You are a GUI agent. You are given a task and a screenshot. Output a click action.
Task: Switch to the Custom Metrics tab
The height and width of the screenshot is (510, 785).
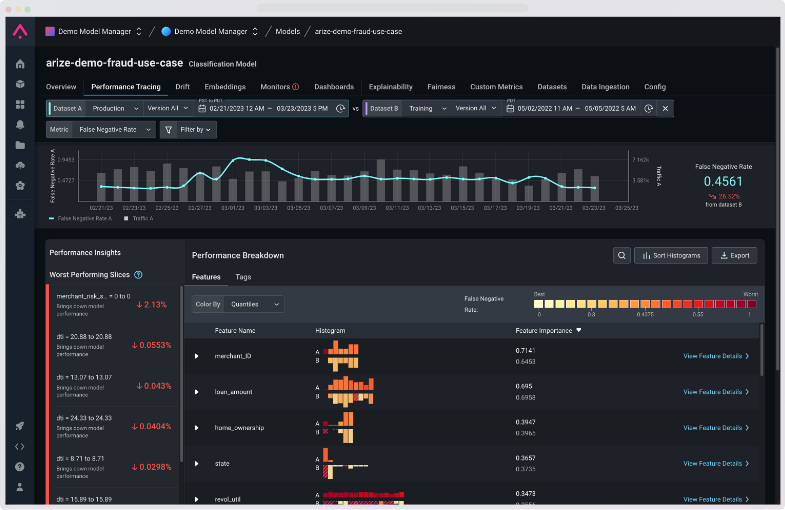[x=496, y=87]
